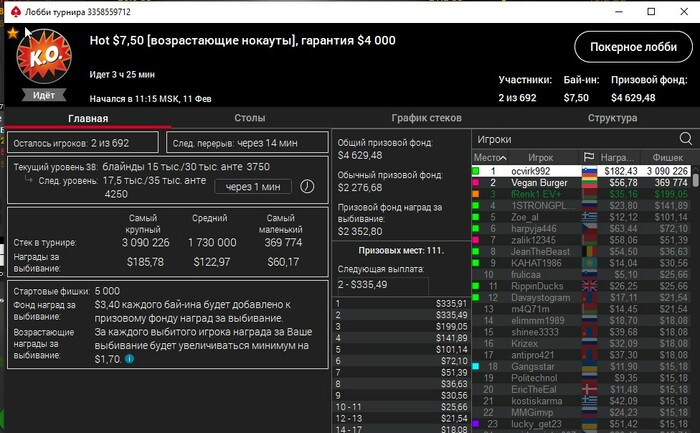Click the favorite star icon
Viewport: 700px width, 433px height.
coord(12,33)
